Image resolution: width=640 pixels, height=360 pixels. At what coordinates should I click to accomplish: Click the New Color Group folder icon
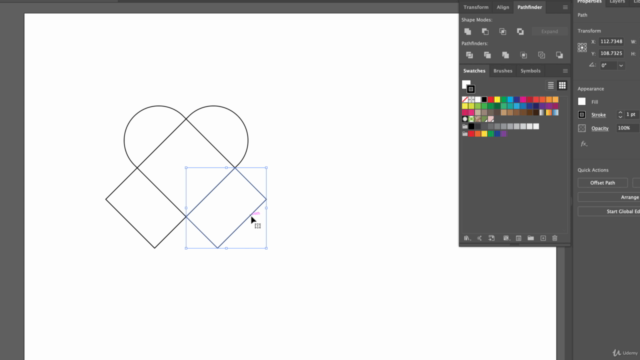[531, 238]
